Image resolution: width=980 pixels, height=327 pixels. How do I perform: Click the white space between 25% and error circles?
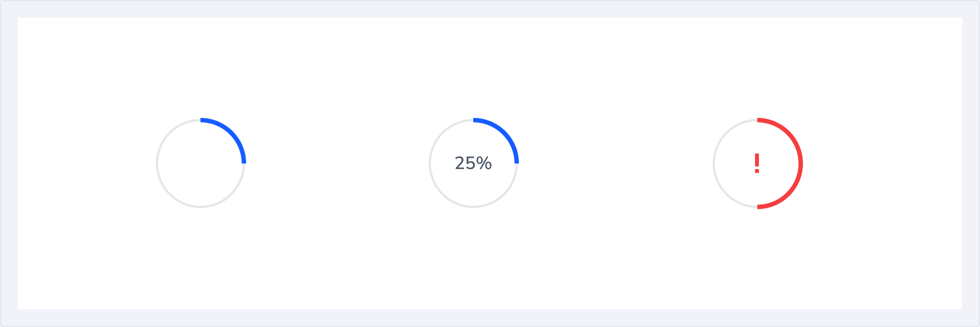(615, 163)
